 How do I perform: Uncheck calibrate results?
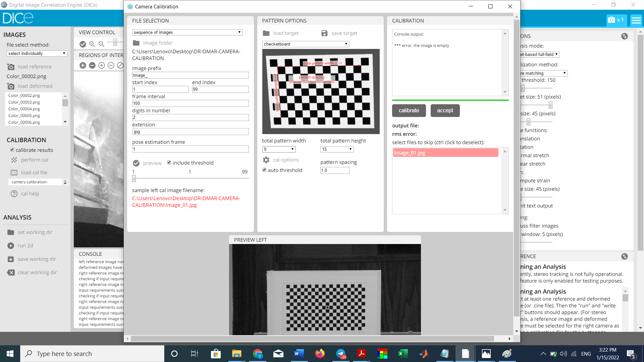(12, 150)
